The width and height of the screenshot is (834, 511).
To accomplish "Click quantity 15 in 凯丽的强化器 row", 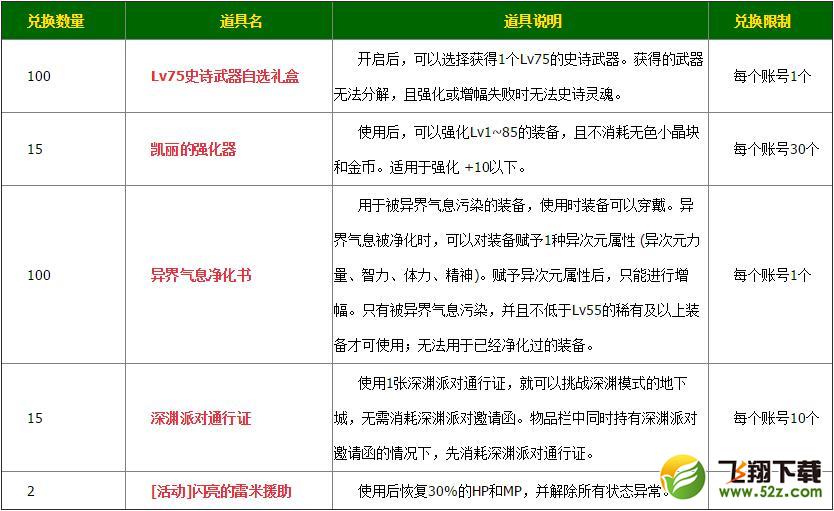I will pos(35,149).
